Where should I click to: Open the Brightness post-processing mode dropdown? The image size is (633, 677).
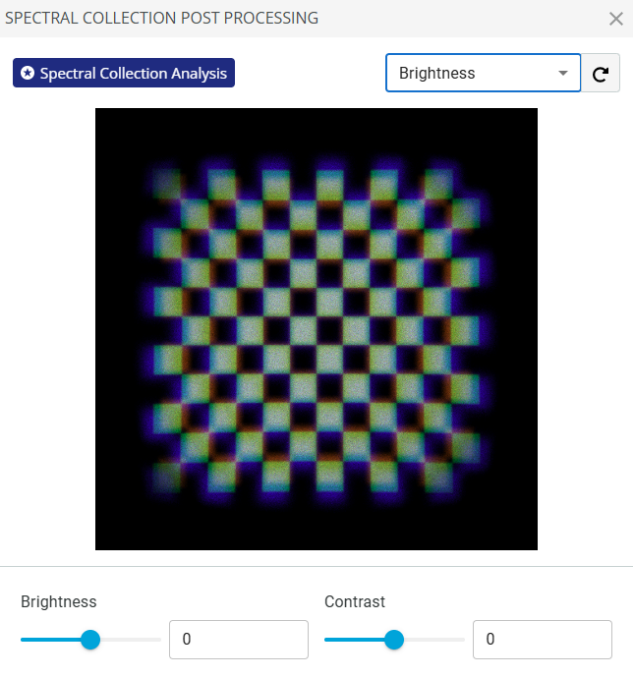click(x=483, y=73)
